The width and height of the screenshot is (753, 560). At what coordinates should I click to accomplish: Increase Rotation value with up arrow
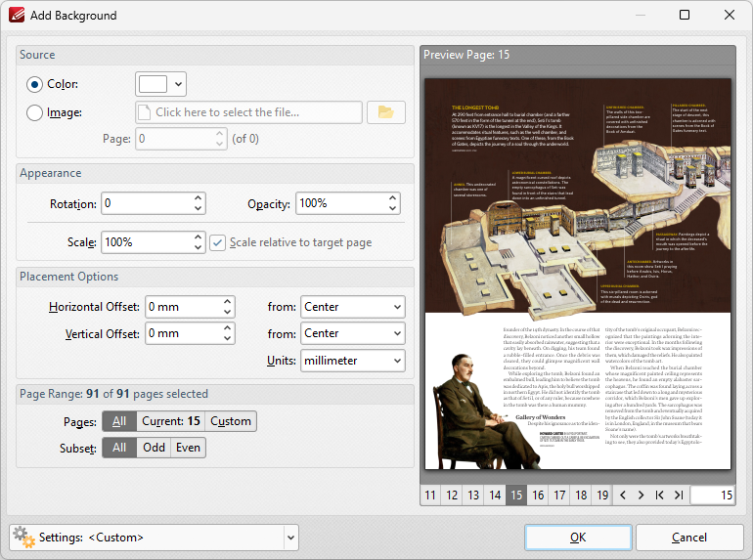pos(198,197)
